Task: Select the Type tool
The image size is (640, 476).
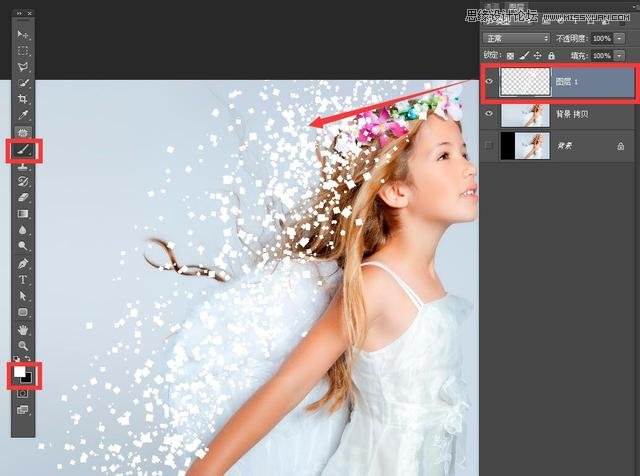Action: point(23,280)
